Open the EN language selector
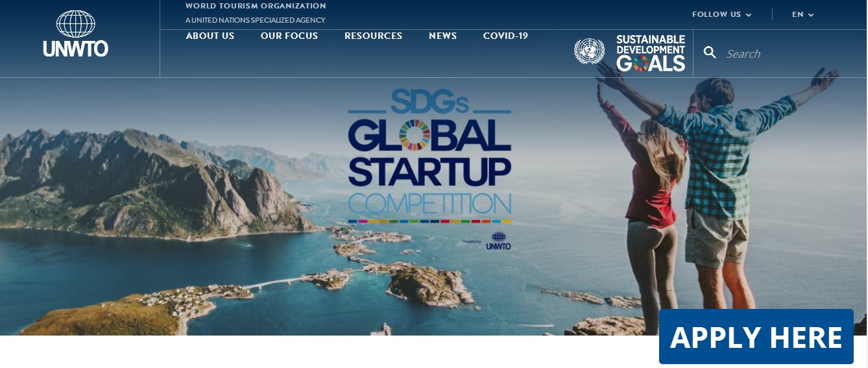The height and width of the screenshot is (368, 868). (802, 14)
